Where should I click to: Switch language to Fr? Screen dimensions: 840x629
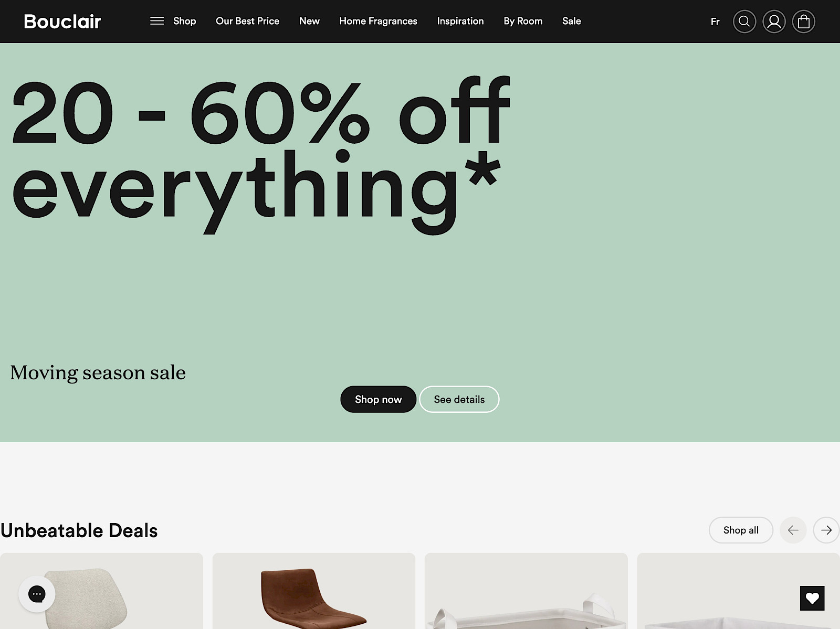click(715, 22)
